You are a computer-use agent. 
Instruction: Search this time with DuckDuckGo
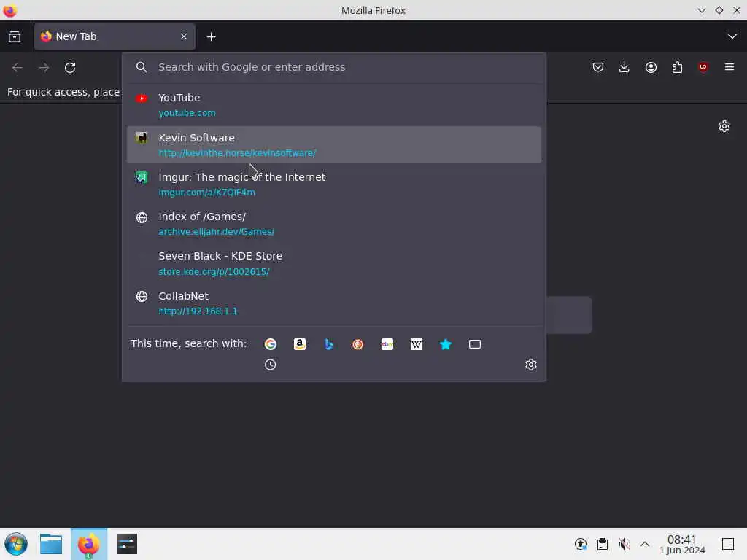click(x=357, y=344)
